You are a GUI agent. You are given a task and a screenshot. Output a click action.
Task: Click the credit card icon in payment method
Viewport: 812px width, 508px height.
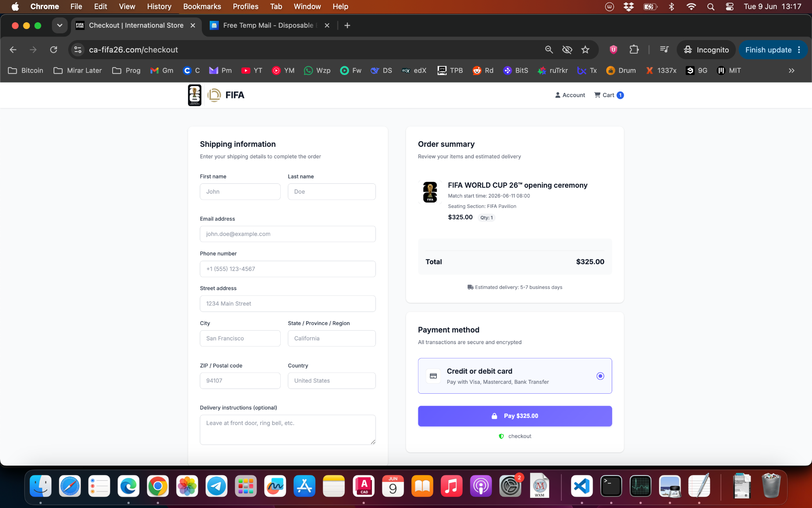pos(433,376)
